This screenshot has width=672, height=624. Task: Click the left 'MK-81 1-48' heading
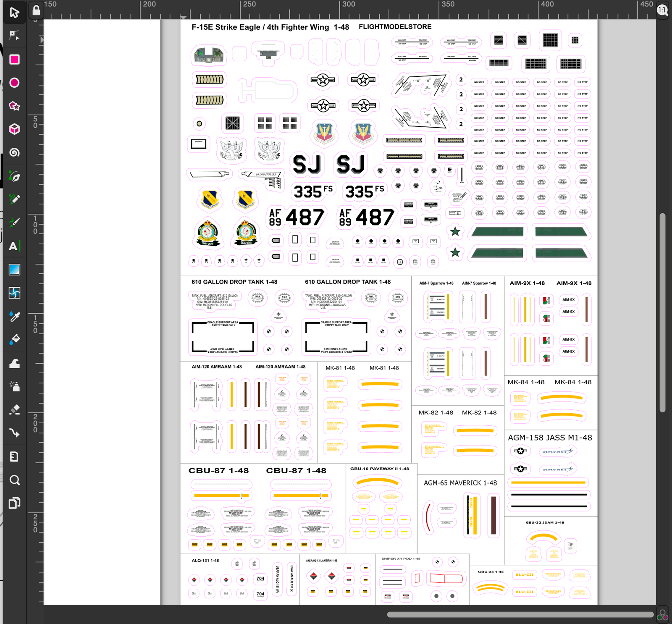coord(340,368)
